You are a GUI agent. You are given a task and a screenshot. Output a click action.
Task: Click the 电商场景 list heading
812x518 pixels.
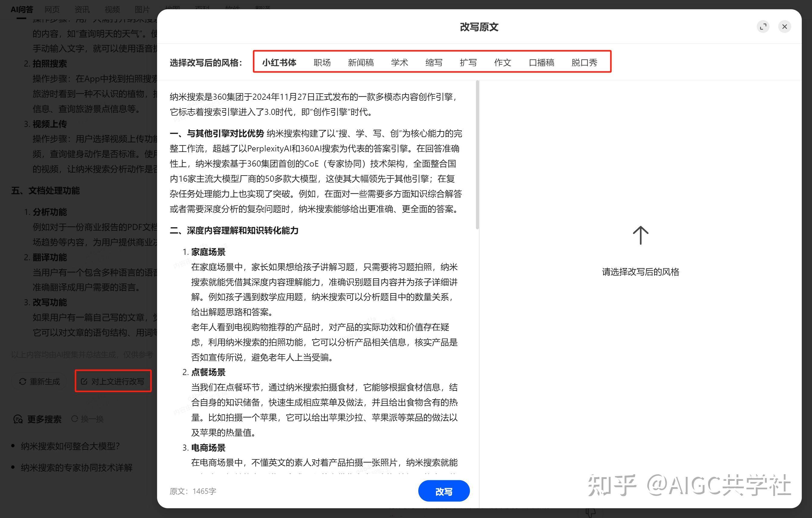pyautogui.click(x=208, y=448)
